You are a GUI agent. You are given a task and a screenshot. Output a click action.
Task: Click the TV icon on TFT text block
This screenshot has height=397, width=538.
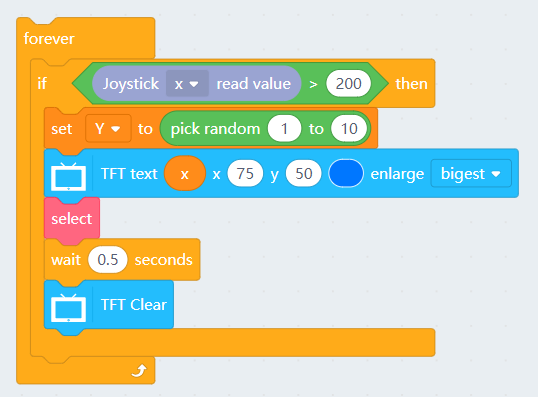[68, 176]
